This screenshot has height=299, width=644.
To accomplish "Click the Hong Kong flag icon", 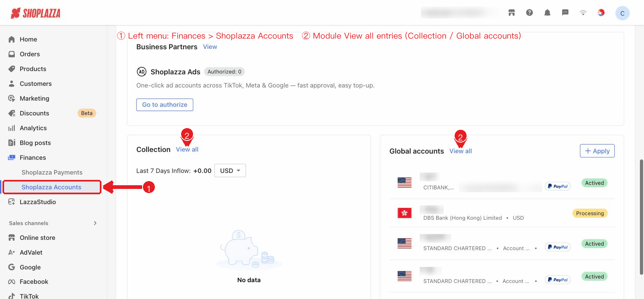I will coord(405,213).
